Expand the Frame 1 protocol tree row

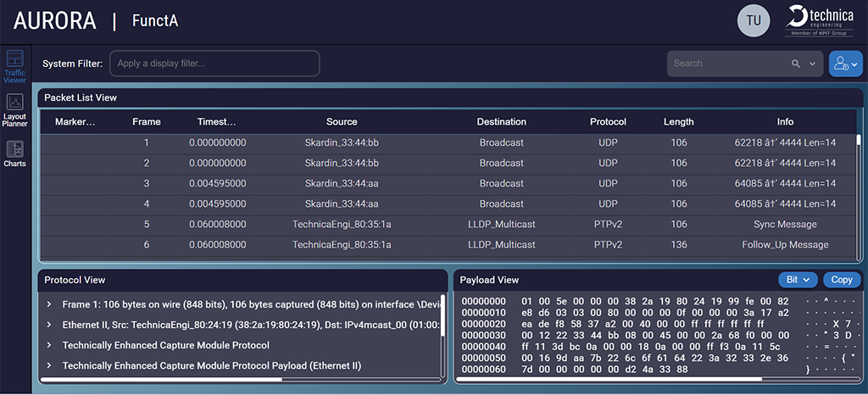[49, 303]
